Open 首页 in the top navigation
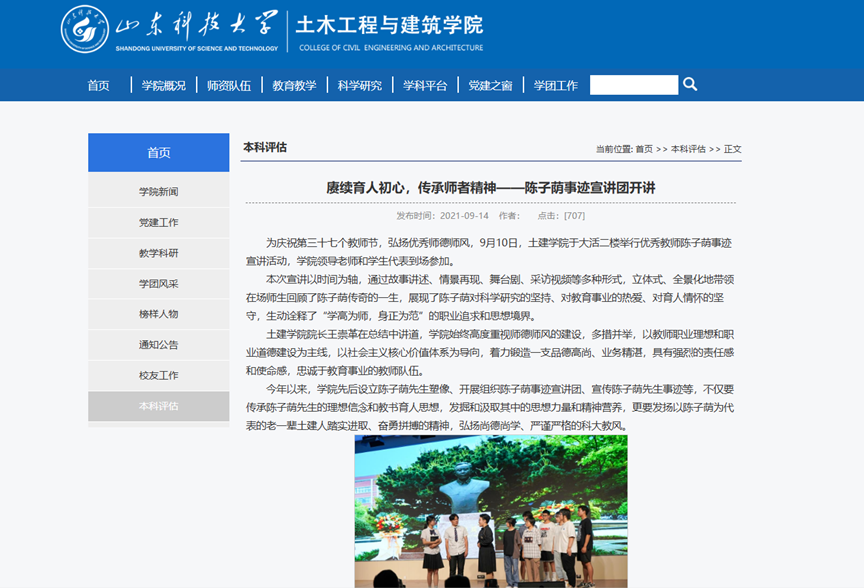This screenshot has width=864, height=588. (98, 86)
